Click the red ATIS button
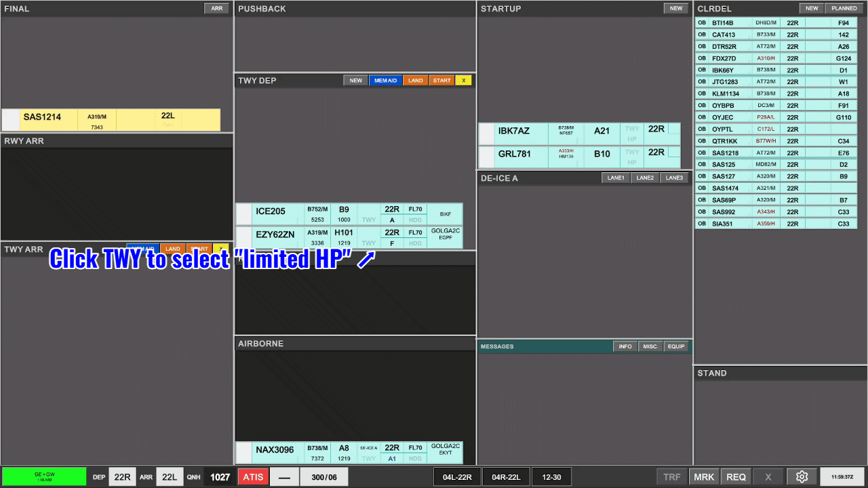Viewport: 868px width, 488px height. 253,476
